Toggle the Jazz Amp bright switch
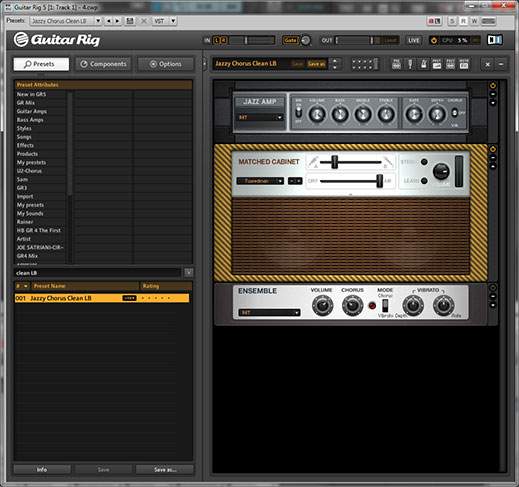Viewport: 519px width, 487px height. click(x=298, y=113)
